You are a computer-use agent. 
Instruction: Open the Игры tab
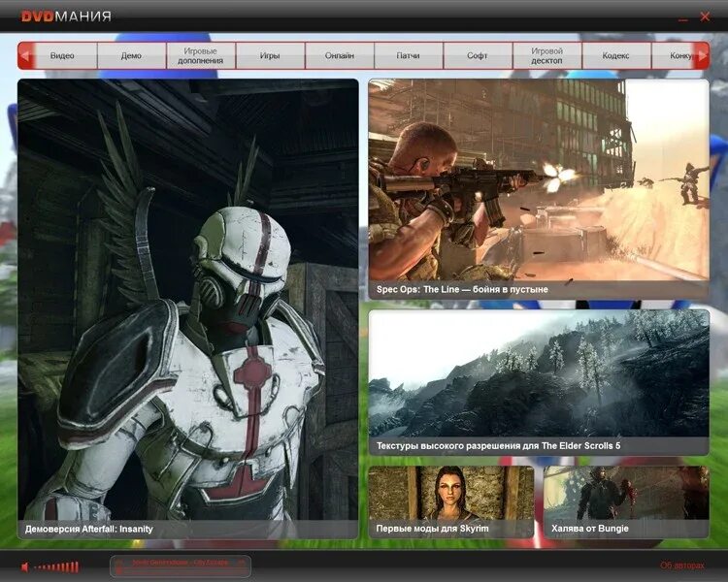270,55
